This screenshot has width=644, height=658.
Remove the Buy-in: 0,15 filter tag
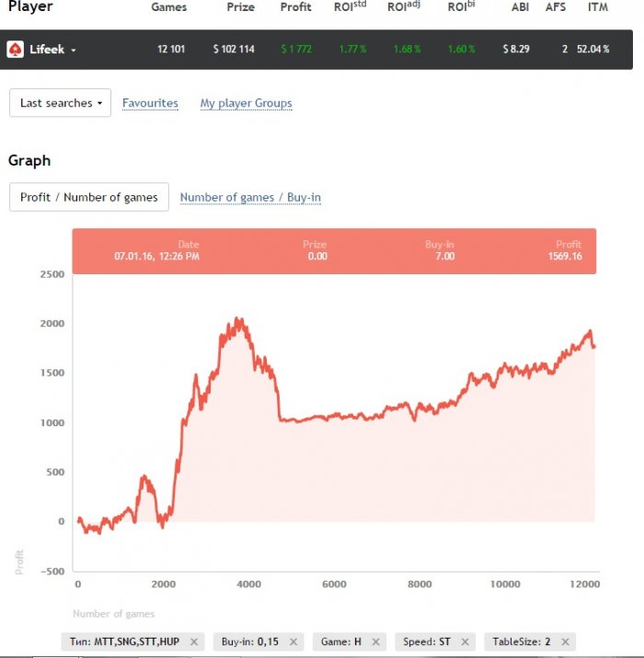293,642
